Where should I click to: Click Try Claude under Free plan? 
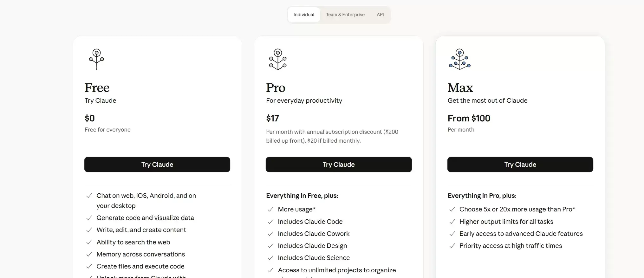tap(157, 165)
